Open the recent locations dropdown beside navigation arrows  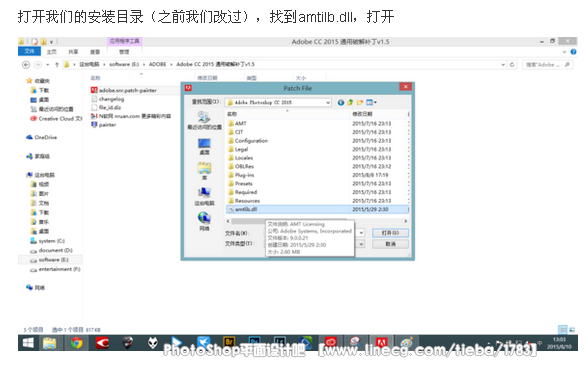(x=48, y=65)
